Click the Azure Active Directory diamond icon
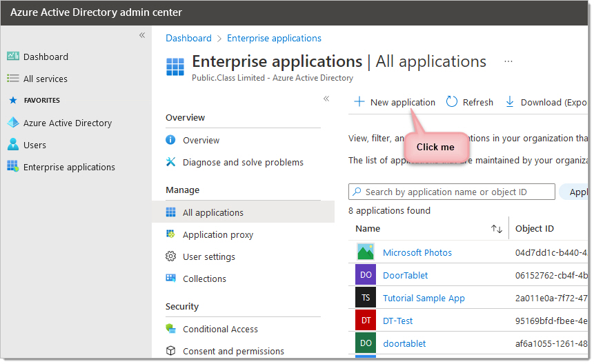Screen dimensions: 594x364 13,123
